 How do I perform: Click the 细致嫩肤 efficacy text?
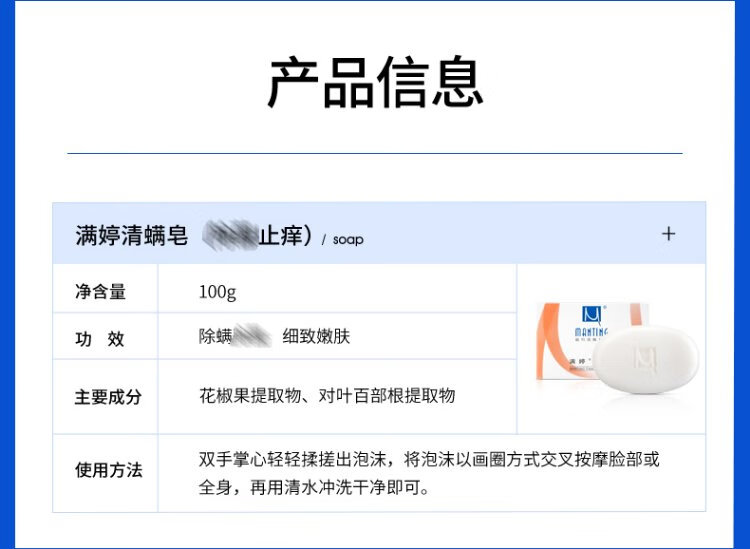tap(316, 337)
